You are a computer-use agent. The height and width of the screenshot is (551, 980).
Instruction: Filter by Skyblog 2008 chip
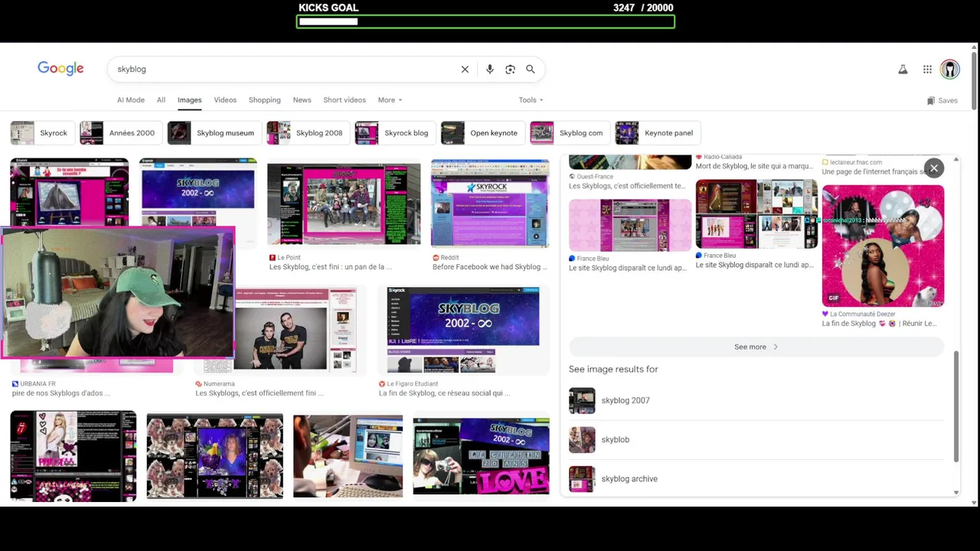[309, 133]
